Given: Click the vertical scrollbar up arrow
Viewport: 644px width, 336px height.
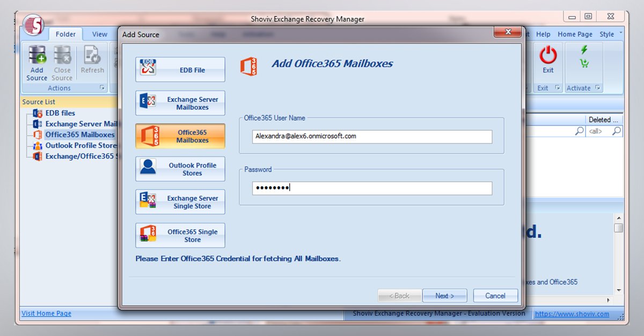Looking at the screenshot, I should (618, 218).
